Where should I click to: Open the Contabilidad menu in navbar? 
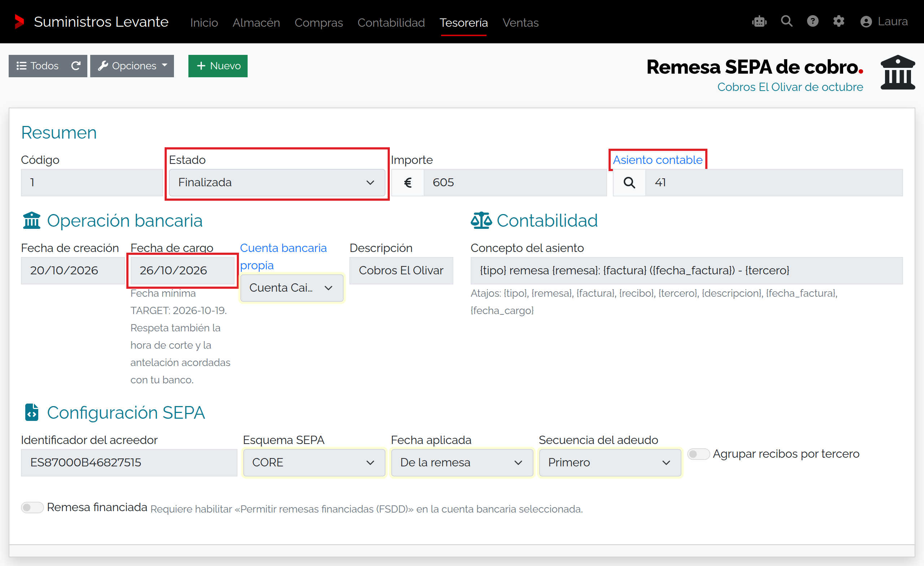(391, 22)
